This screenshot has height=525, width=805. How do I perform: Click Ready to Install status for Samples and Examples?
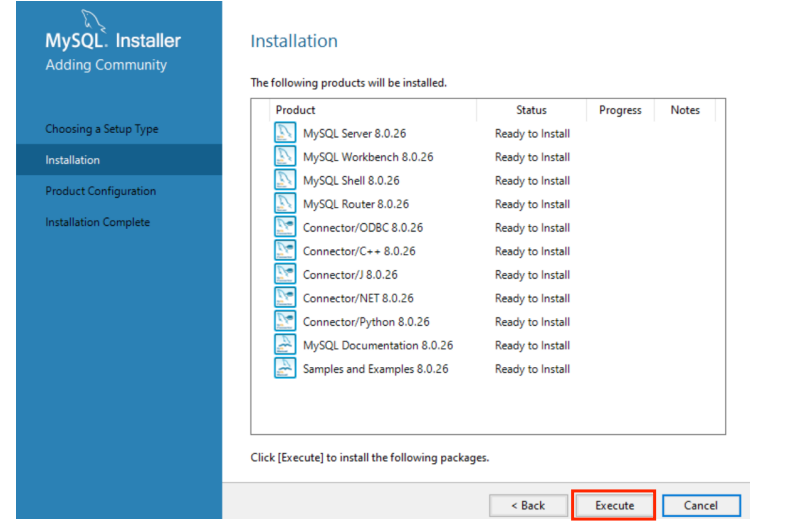click(x=532, y=370)
